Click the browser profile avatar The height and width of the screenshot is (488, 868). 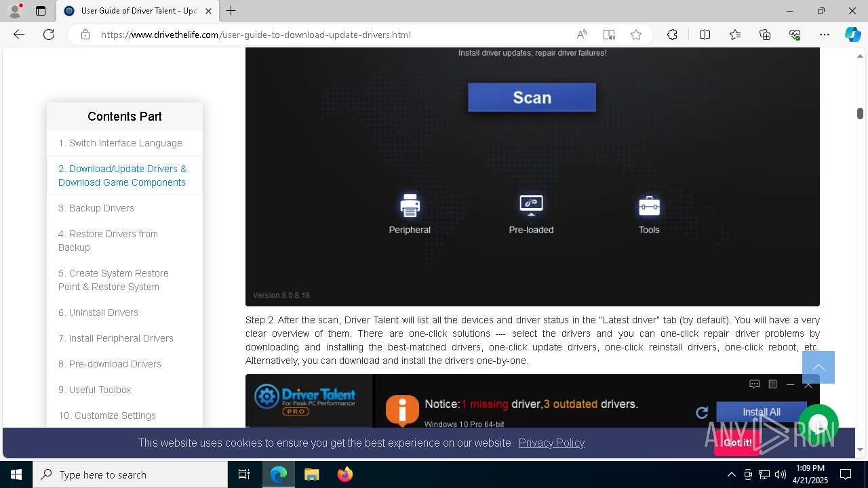(15, 11)
